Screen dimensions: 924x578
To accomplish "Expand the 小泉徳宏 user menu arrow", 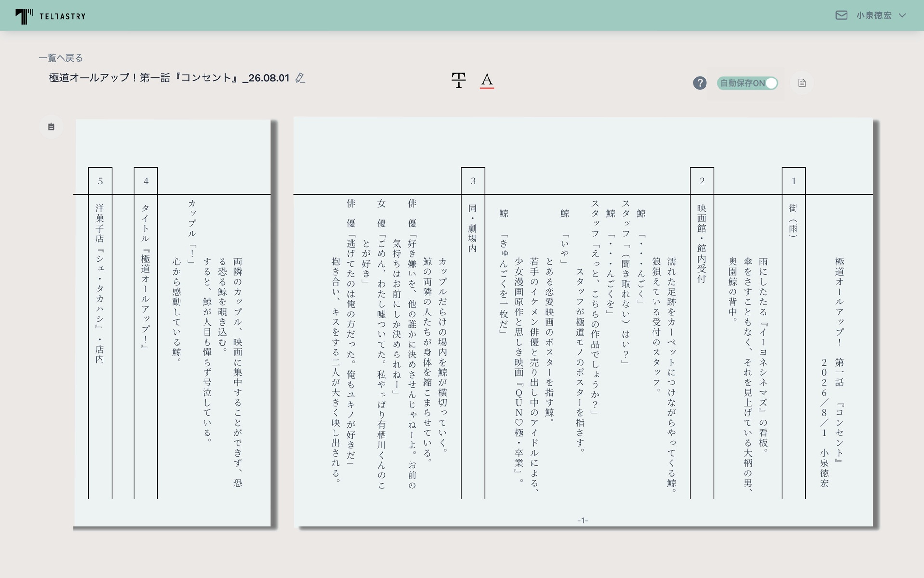I will coord(902,15).
